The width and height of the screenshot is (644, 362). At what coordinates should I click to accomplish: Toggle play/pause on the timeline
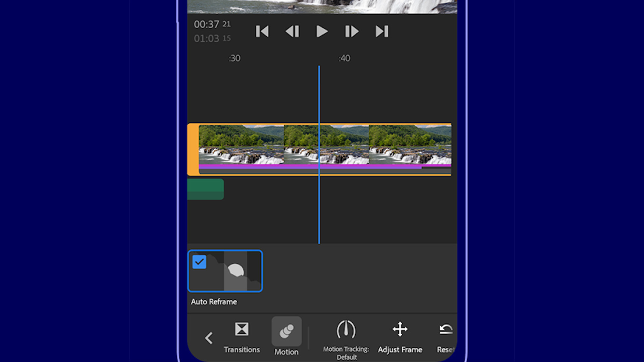[322, 31]
